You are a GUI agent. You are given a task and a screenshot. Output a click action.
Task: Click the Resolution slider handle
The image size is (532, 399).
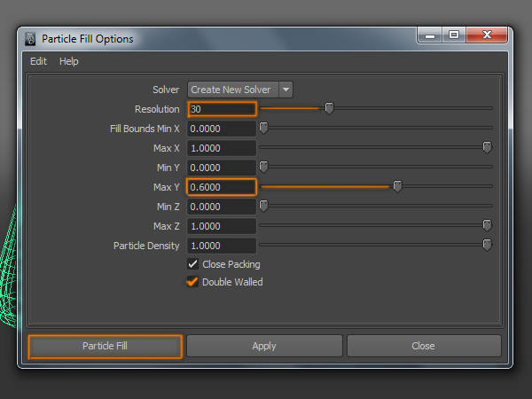pyautogui.click(x=329, y=108)
